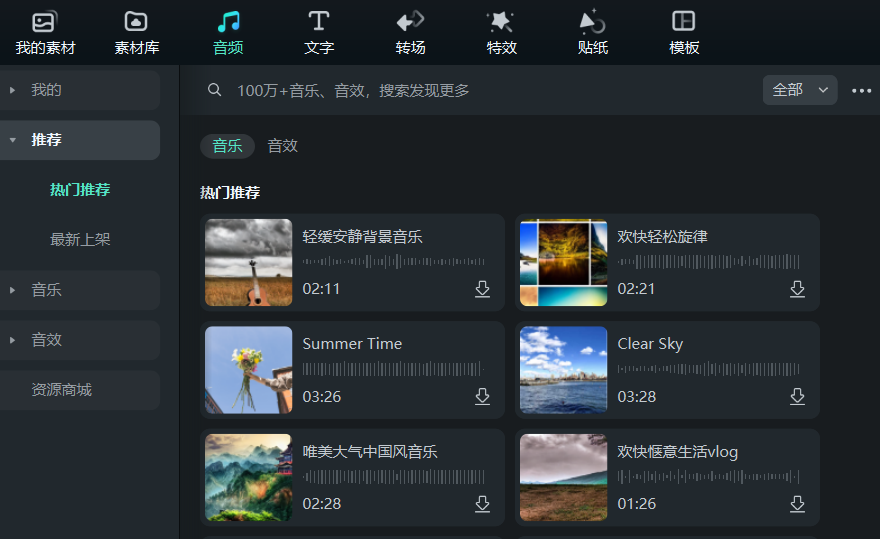Click the 03:26 duration label

click(322, 396)
